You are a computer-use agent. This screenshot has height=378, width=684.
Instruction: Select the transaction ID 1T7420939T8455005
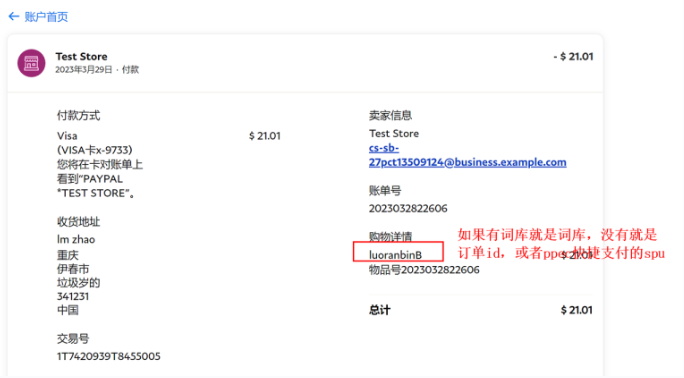109,356
